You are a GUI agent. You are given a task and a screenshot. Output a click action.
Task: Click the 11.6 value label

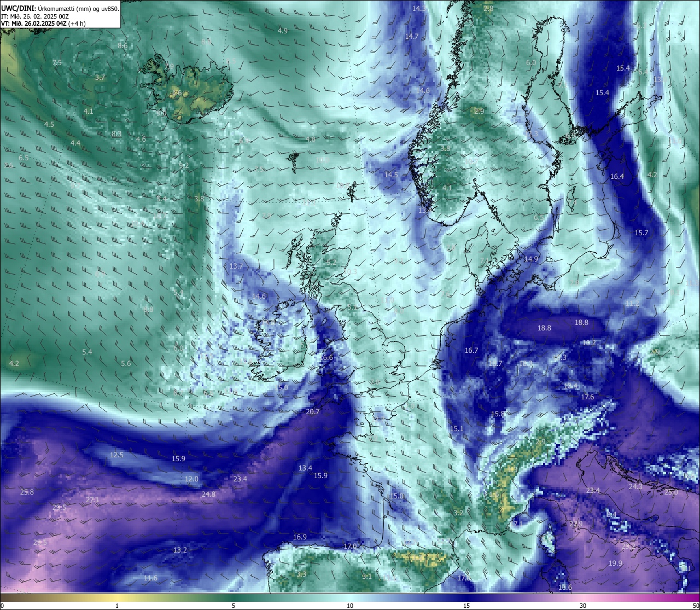[x=150, y=578]
